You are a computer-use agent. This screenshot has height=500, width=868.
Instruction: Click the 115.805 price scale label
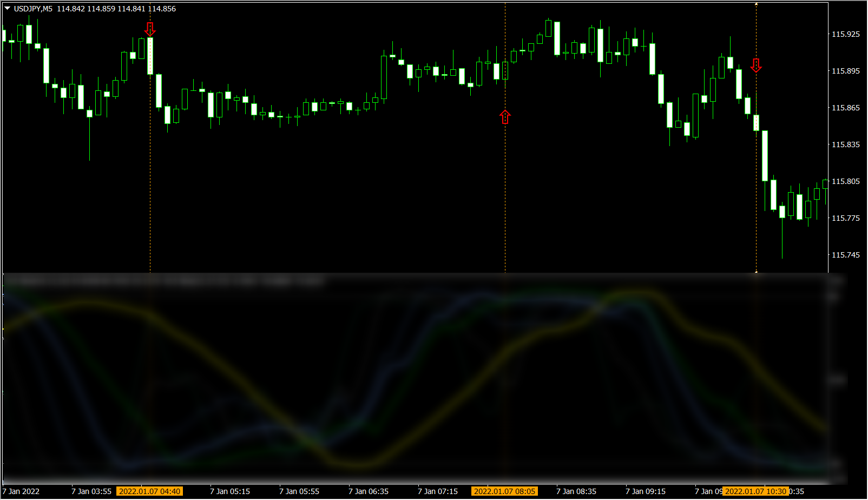point(845,181)
